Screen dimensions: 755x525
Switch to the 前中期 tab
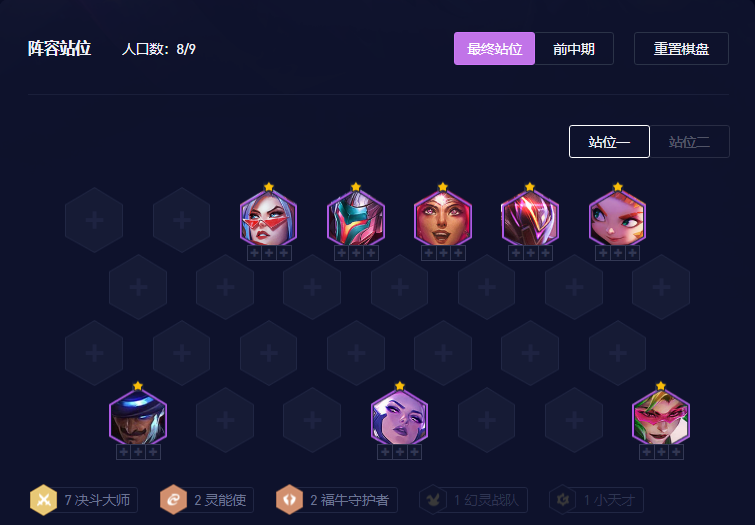click(x=574, y=49)
